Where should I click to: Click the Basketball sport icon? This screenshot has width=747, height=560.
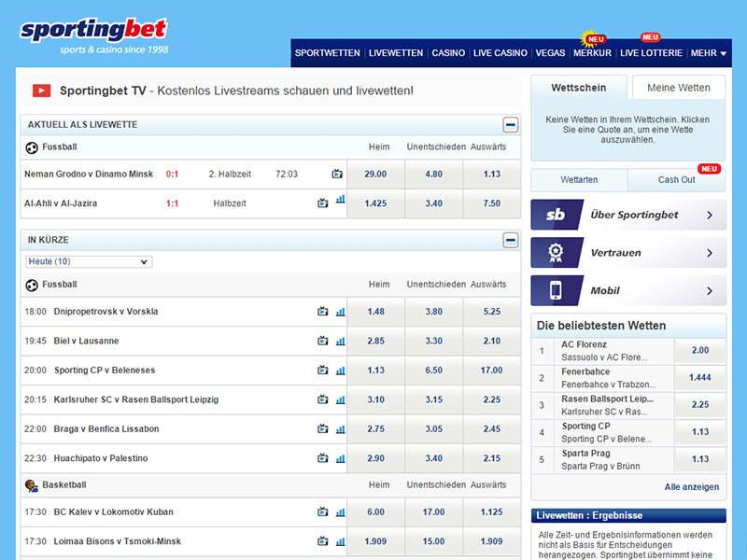coord(32,485)
